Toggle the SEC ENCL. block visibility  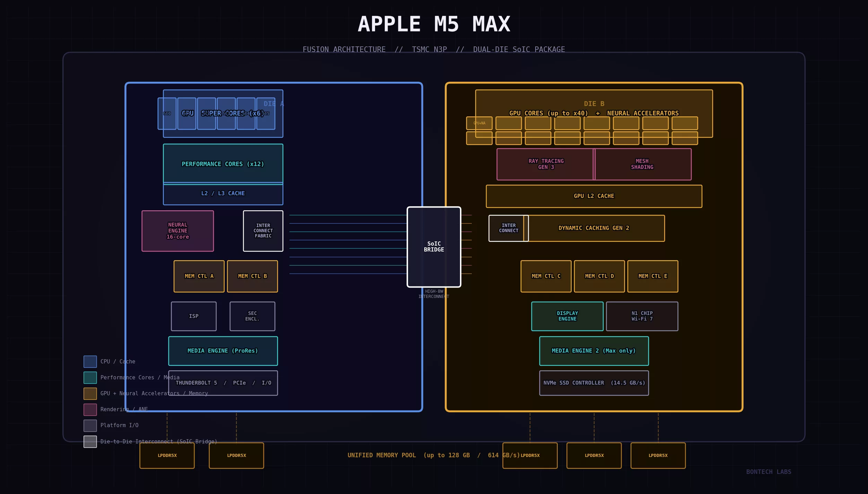(252, 316)
